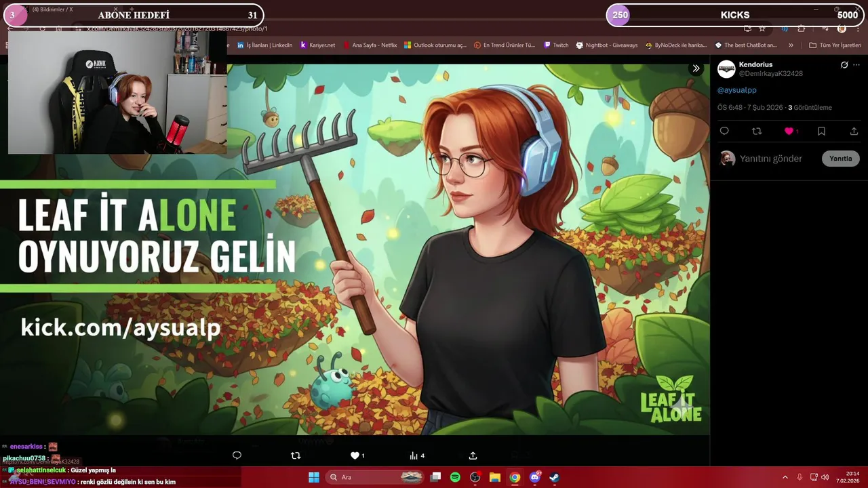Open 'Ana Sayfa - Netflix' bookmark
868x488 pixels.
point(370,45)
